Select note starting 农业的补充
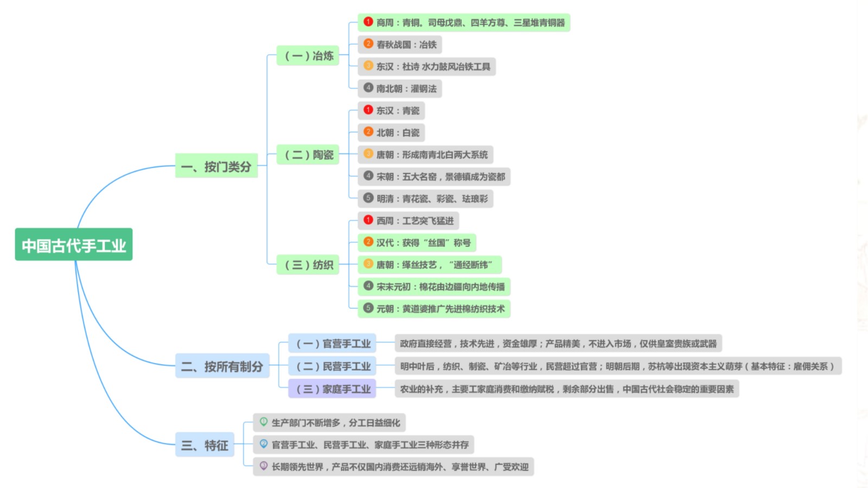The image size is (868, 488). click(567, 389)
